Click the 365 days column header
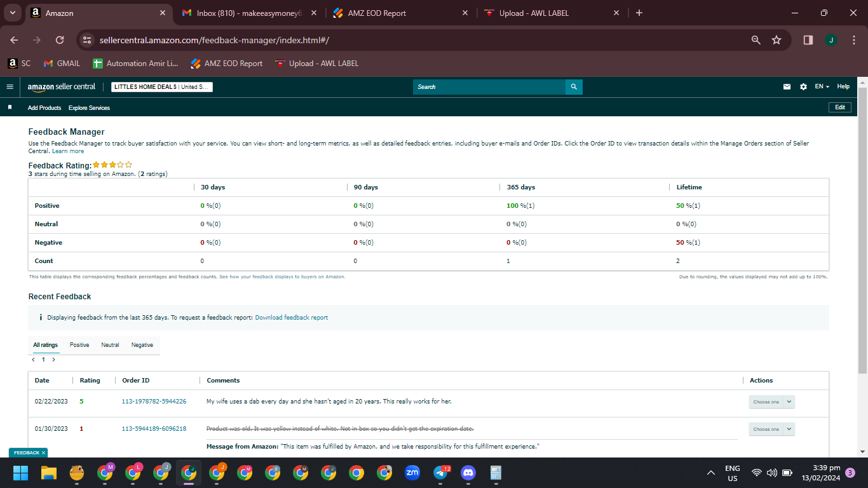The height and width of the screenshot is (488, 868). point(521,187)
